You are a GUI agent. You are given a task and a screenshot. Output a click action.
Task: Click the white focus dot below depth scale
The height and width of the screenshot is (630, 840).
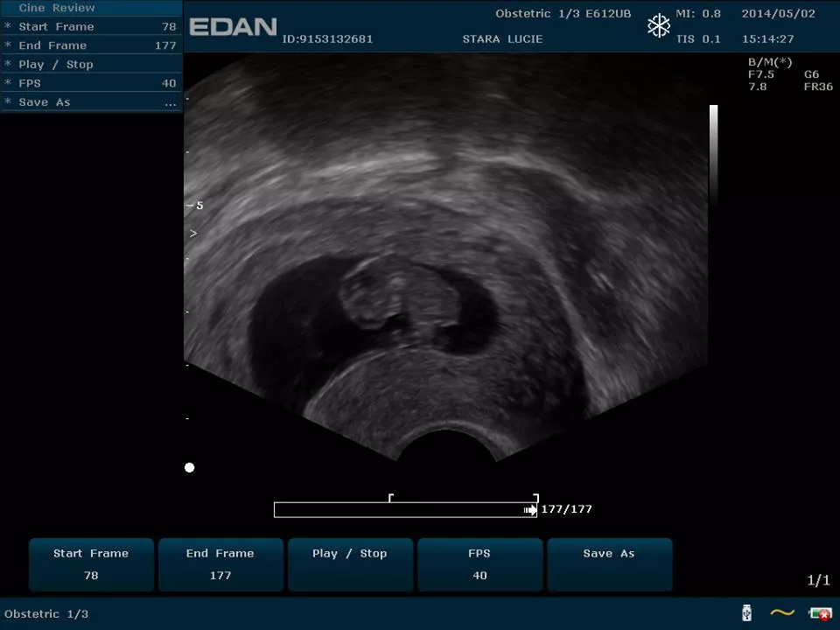pos(189,467)
